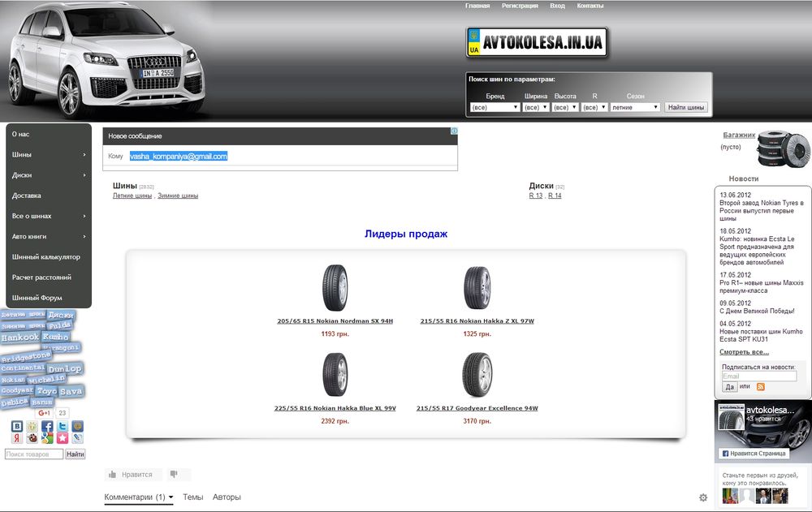Viewport: 812px width, 512px height.
Task: Click the Поиск товаров search field
Action: click(34, 454)
